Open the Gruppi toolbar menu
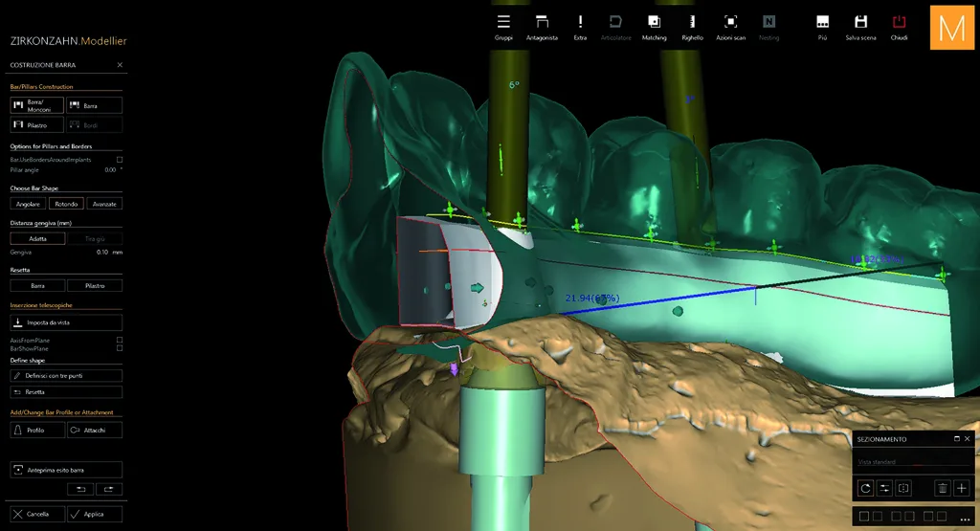 point(503,27)
